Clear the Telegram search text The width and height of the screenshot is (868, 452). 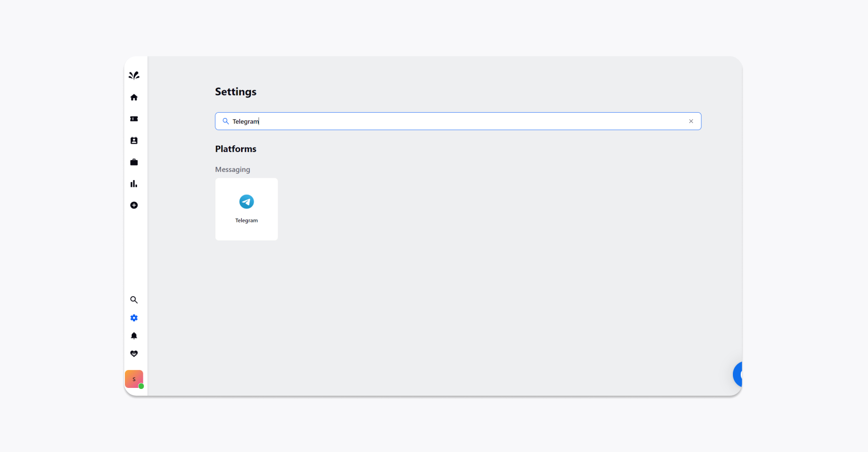691,121
